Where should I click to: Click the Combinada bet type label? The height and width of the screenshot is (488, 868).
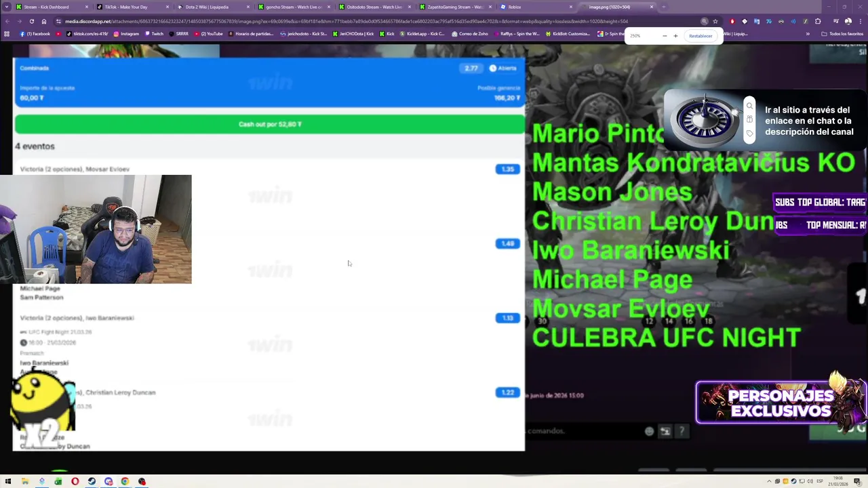pos(35,68)
